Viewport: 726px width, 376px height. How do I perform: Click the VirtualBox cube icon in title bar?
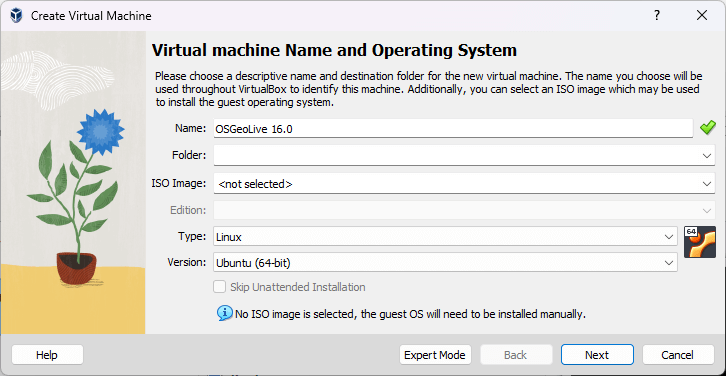coord(16,16)
